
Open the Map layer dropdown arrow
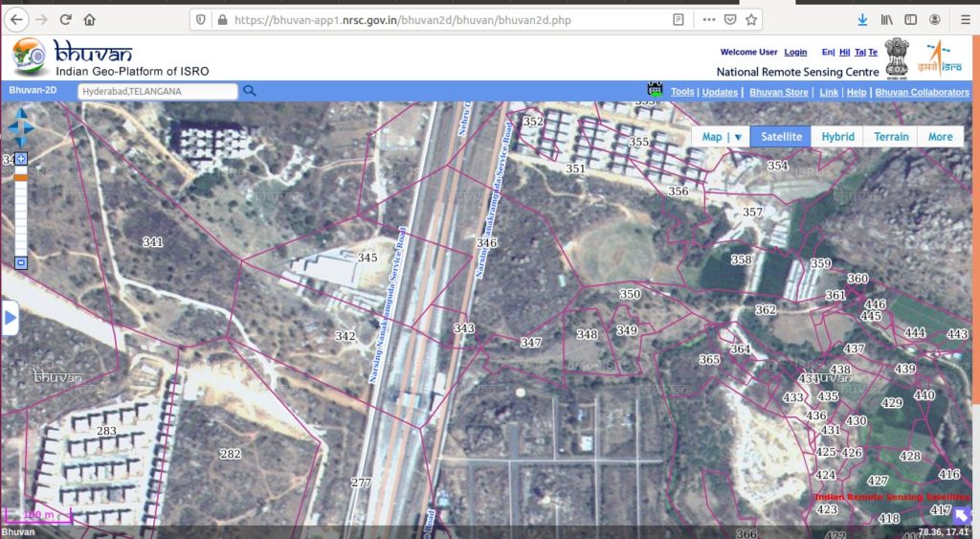click(x=738, y=137)
